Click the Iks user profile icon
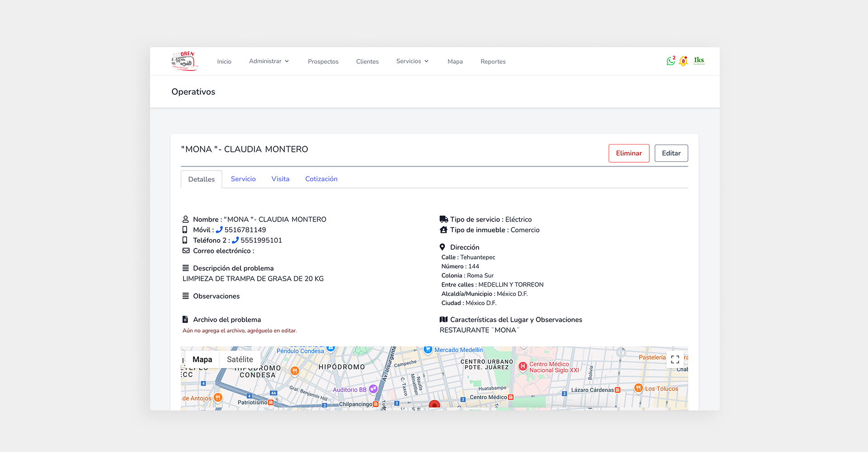The image size is (868, 452). [699, 61]
